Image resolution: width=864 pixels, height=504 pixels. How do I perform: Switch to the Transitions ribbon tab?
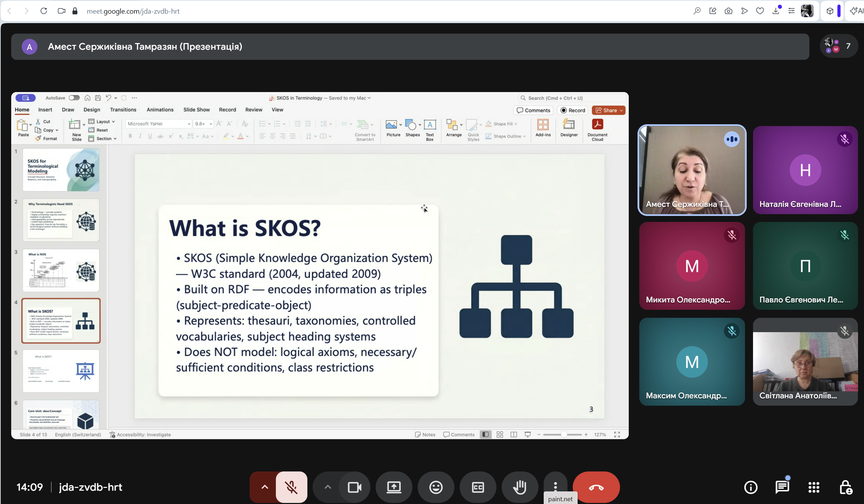pos(123,110)
